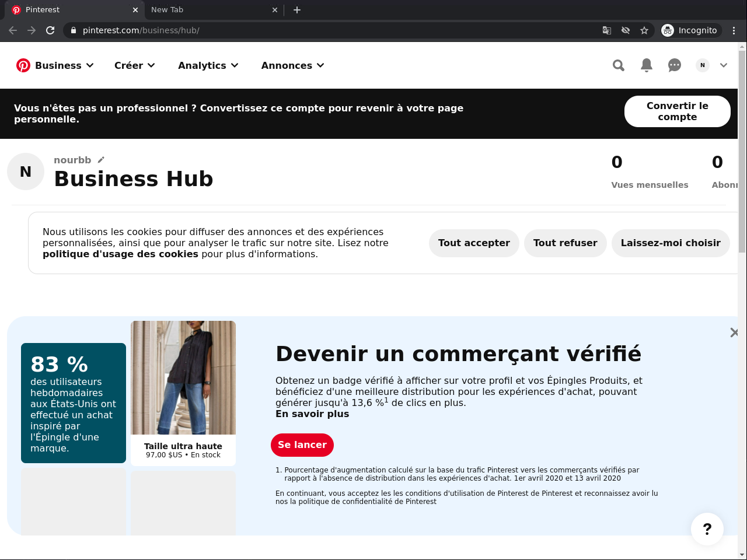The image size is (747, 560).
Task: Click the small N profile avatar
Action: 703,65
